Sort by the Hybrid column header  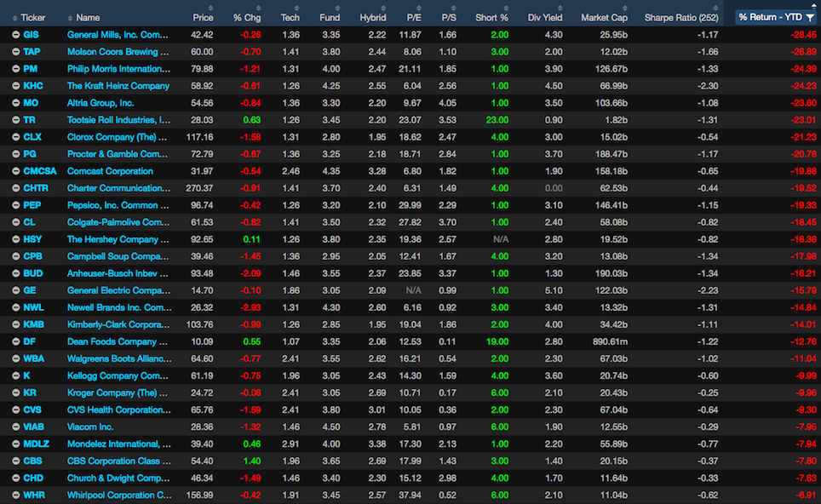coord(373,18)
